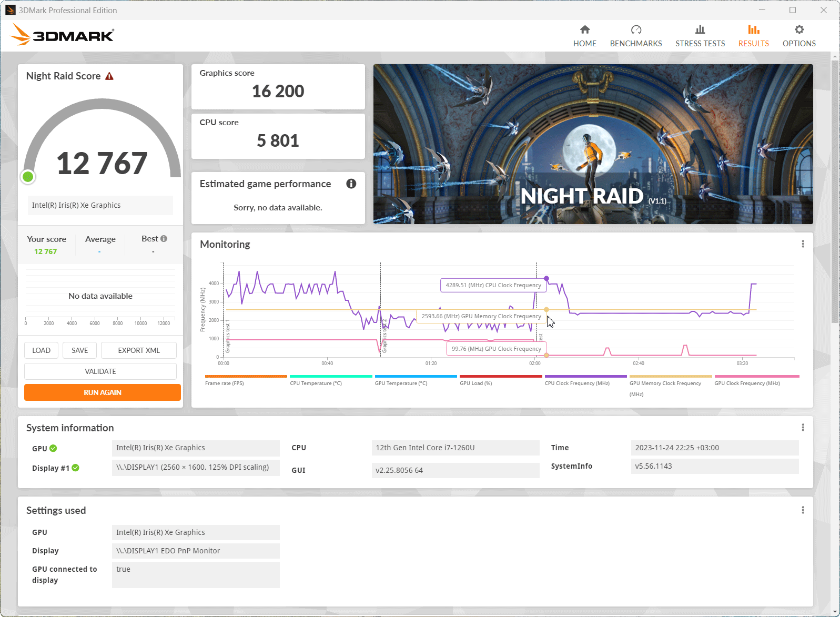This screenshot has height=617, width=840.
Task: Select the GPU connected to display value true
Action: [x=196, y=574]
